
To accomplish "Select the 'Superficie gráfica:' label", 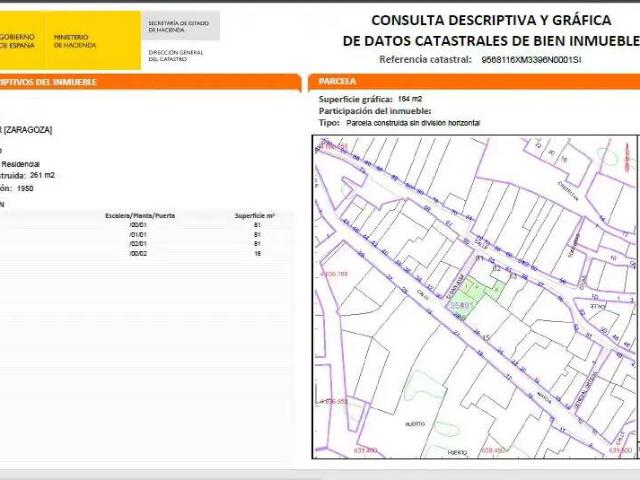I will click(x=356, y=99).
